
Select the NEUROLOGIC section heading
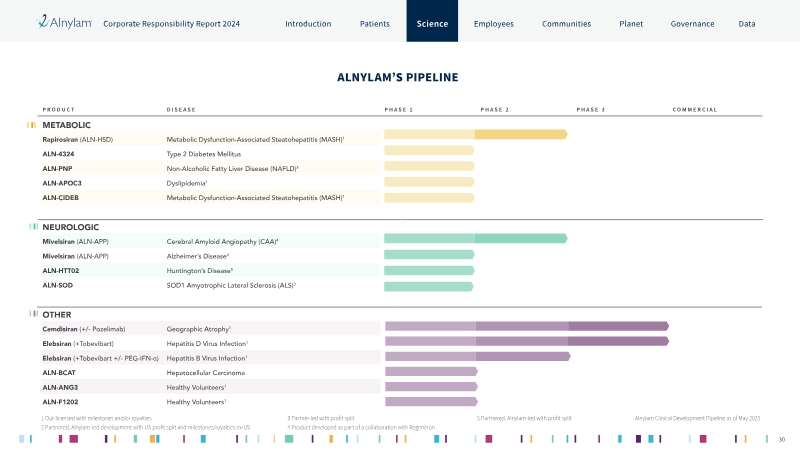pos(70,227)
